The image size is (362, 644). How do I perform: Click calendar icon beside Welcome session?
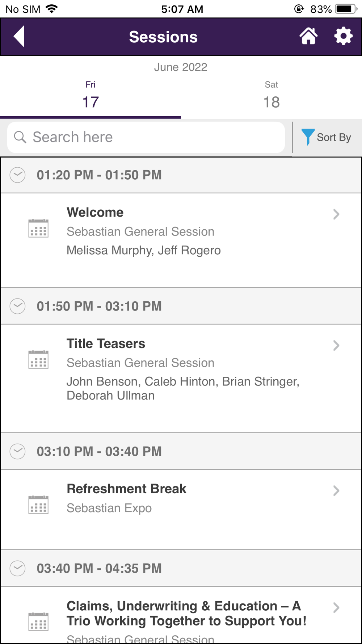click(x=38, y=229)
